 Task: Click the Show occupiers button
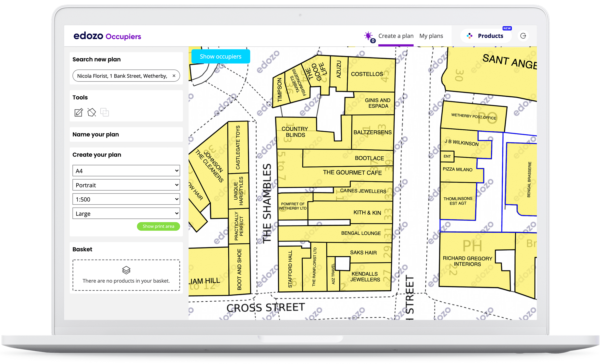click(220, 57)
